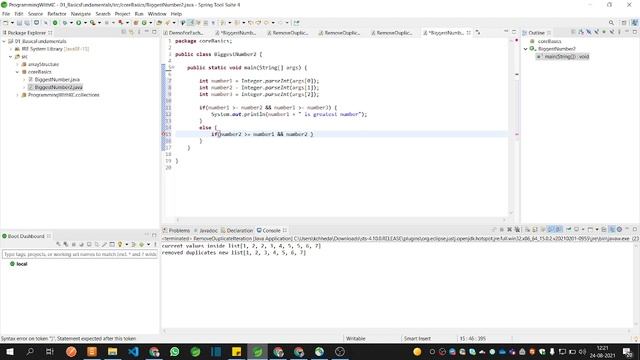
Task: Open the Window menu
Action: coord(157,13)
